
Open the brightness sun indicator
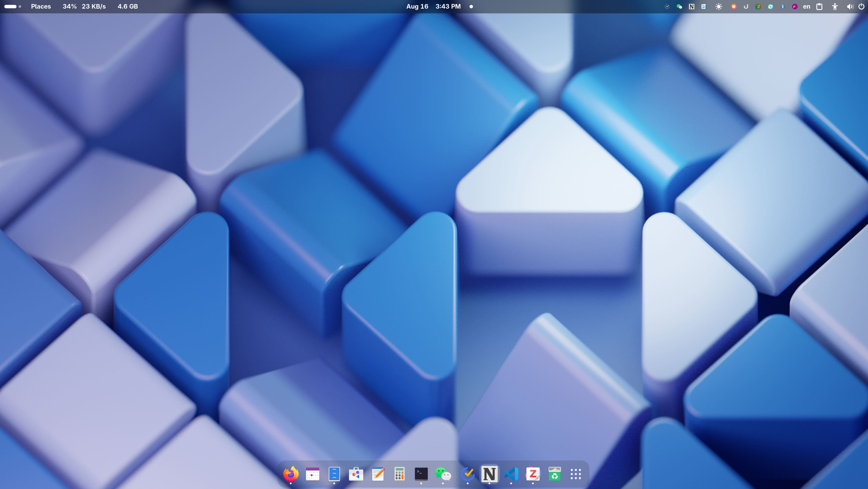point(719,6)
